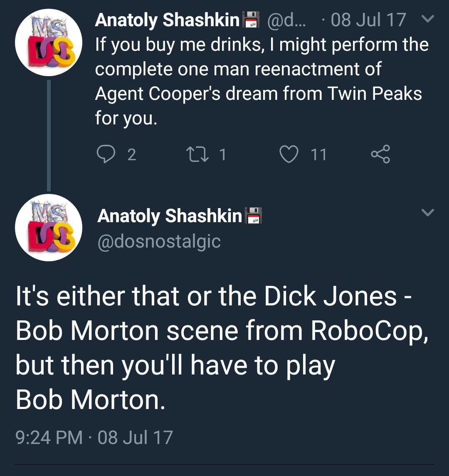Open the Twin Peaks tweet text
Image resolution: width=449 pixels, height=476 pixels.
click(262, 82)
